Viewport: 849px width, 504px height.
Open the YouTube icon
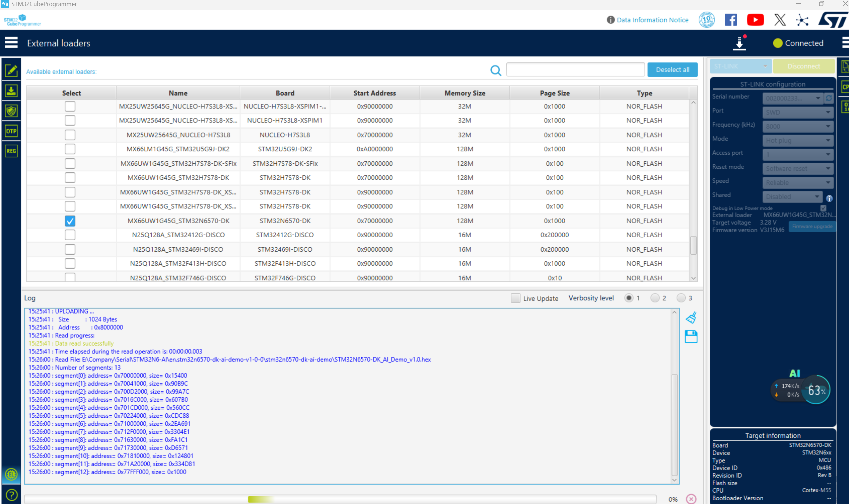click(x=755, y=20)
